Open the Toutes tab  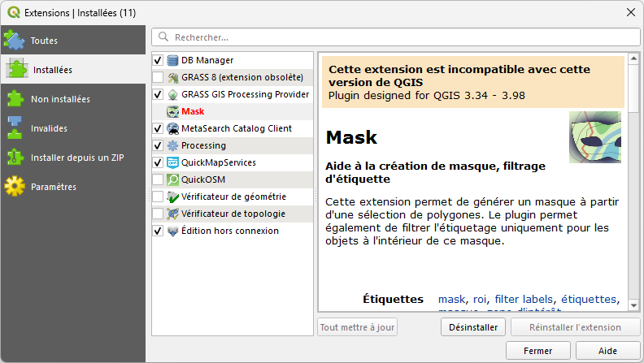73,40
